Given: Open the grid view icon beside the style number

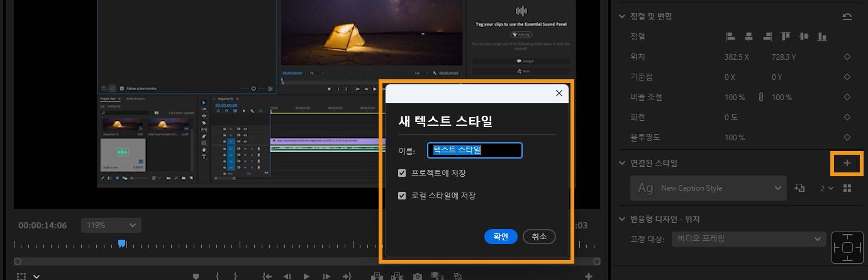Looking at the screenshot, I should pos(847,188).
